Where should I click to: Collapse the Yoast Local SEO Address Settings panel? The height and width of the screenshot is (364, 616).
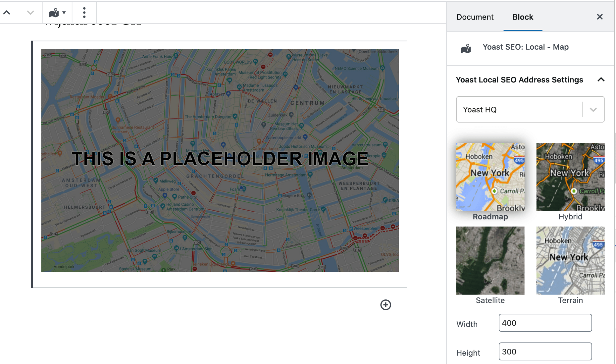click(x=600, y=80)
